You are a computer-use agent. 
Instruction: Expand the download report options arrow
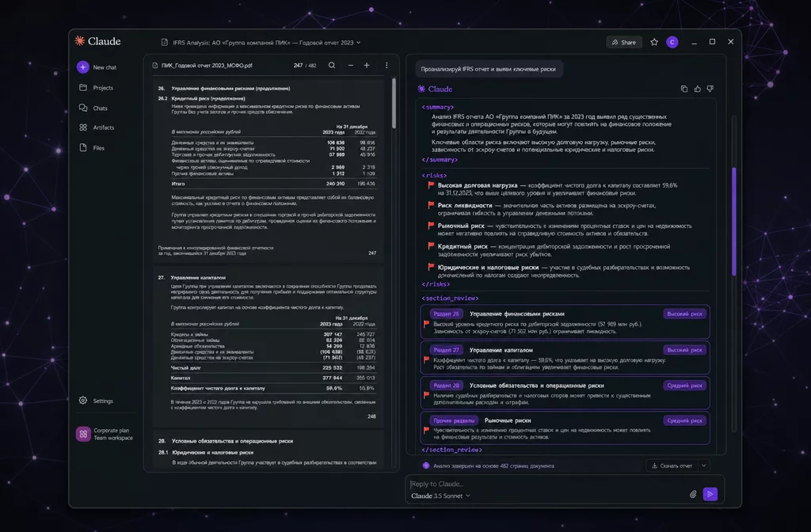coord(704,465)
